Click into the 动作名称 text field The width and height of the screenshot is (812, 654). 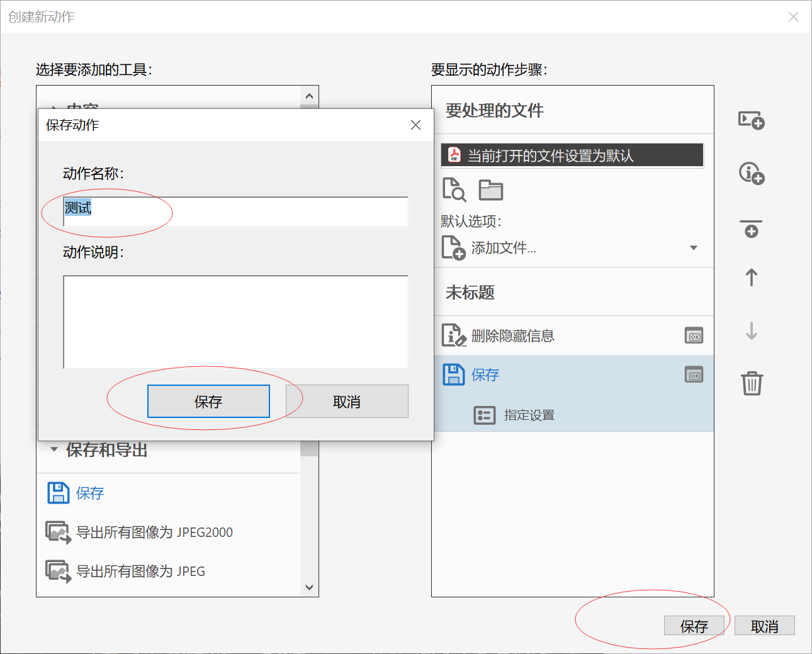point(235,211)
